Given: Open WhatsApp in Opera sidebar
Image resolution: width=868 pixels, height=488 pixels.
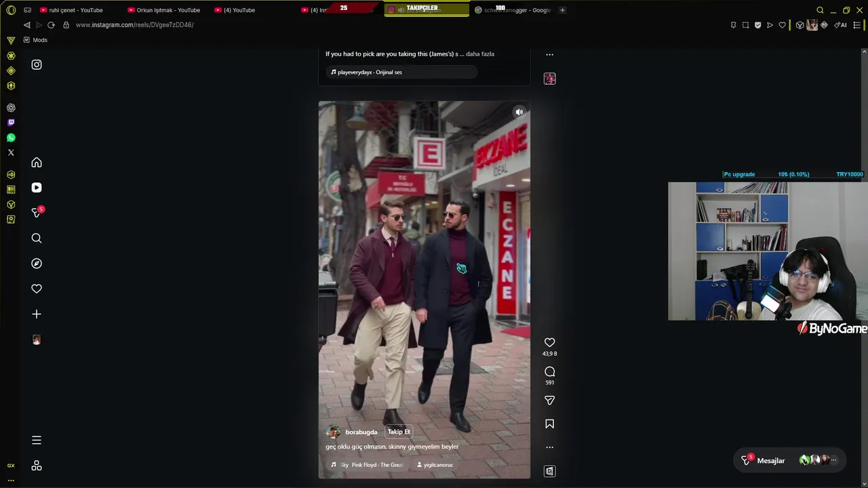Looking at the screenshot, I should [11, 138].
